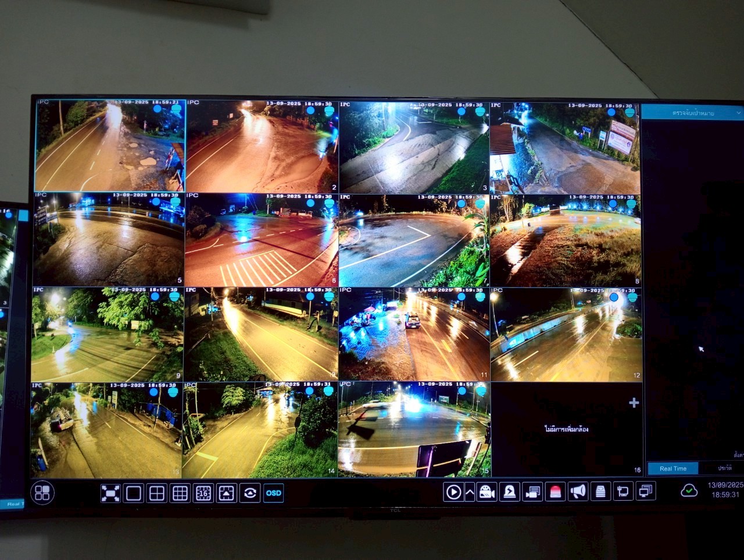Start camera sequence cycling

[x=250, y=493]
